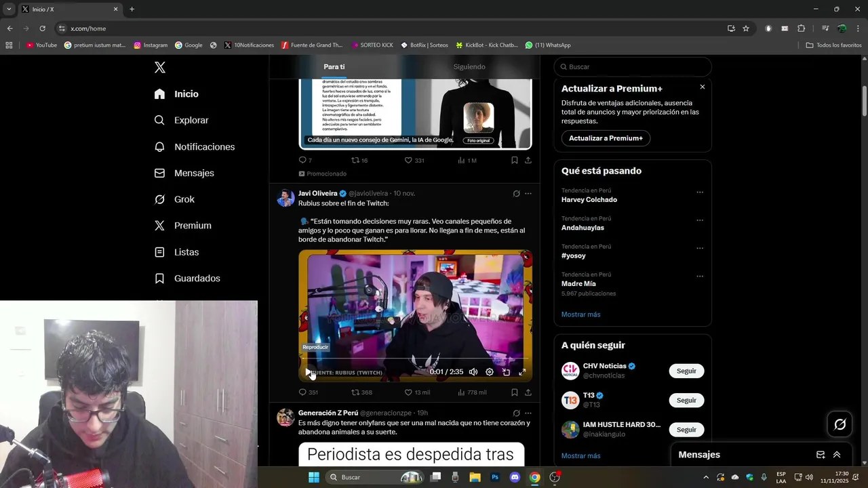
Task: Open Photoshop from taskbar
Action: pos(495,477)
